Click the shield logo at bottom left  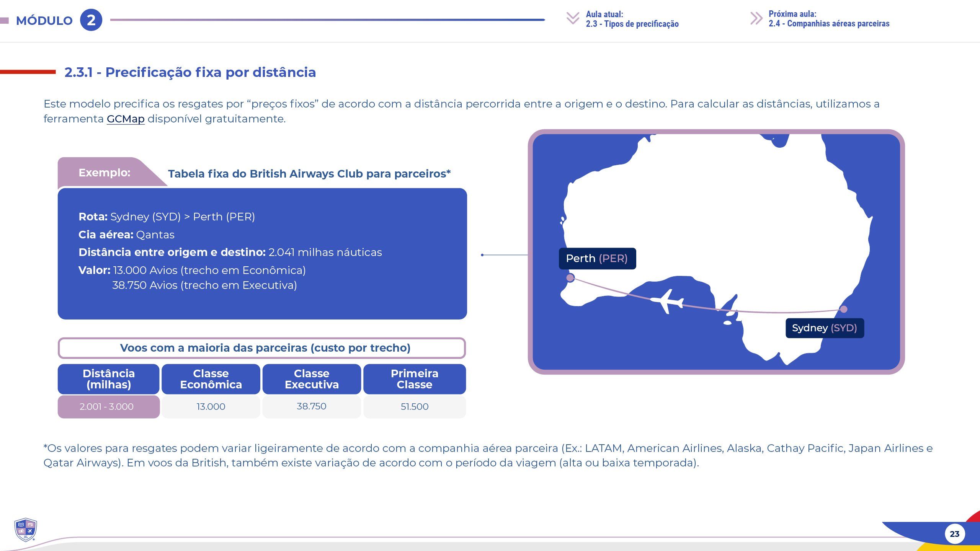(25, 530)
